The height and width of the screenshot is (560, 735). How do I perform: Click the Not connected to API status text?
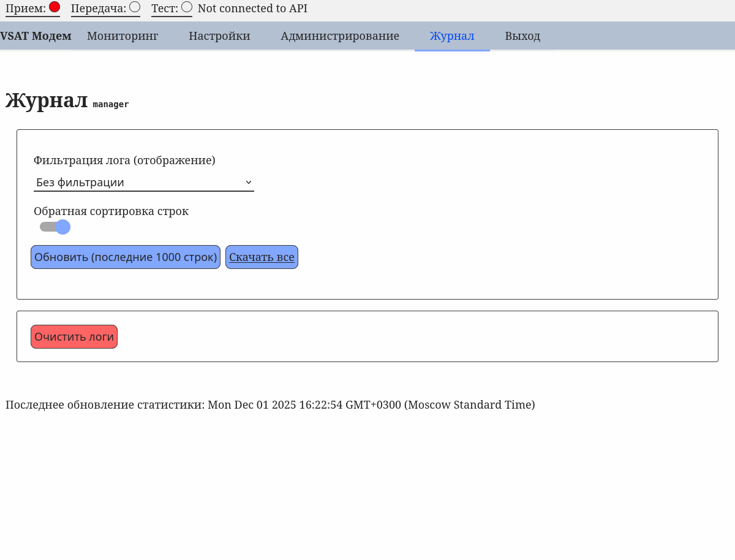pyautogui.click(x=252, y=9)
